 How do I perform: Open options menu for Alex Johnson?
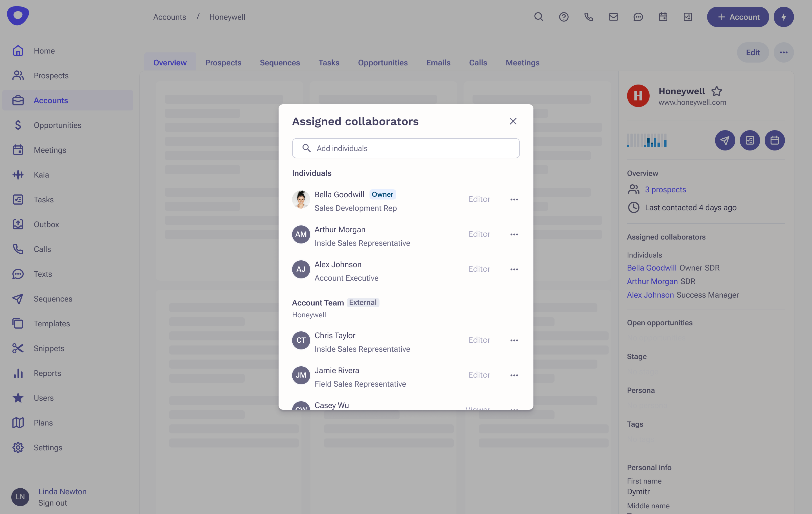click(x=514, y=269)
